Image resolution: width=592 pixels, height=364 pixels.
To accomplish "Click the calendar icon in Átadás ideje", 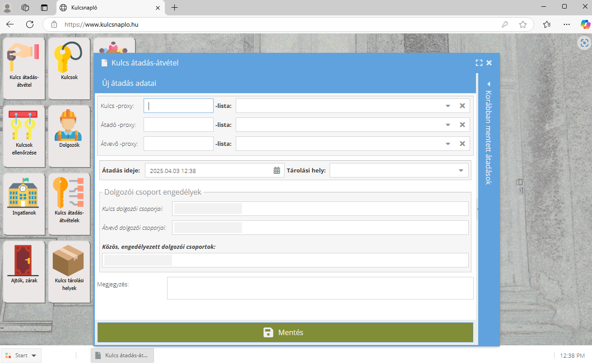I will tap(277, 171).
